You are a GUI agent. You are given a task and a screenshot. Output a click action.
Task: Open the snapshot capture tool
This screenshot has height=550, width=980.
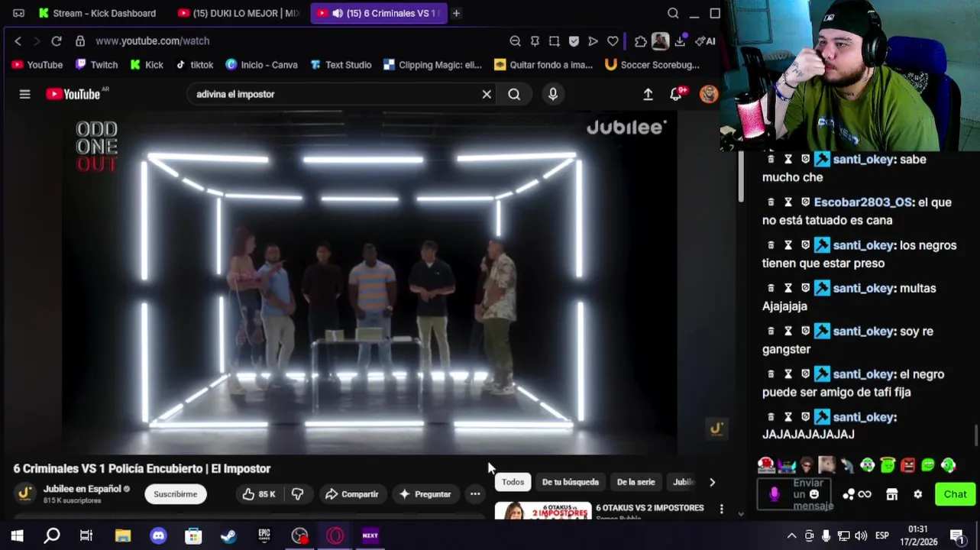tap(555, 41)
